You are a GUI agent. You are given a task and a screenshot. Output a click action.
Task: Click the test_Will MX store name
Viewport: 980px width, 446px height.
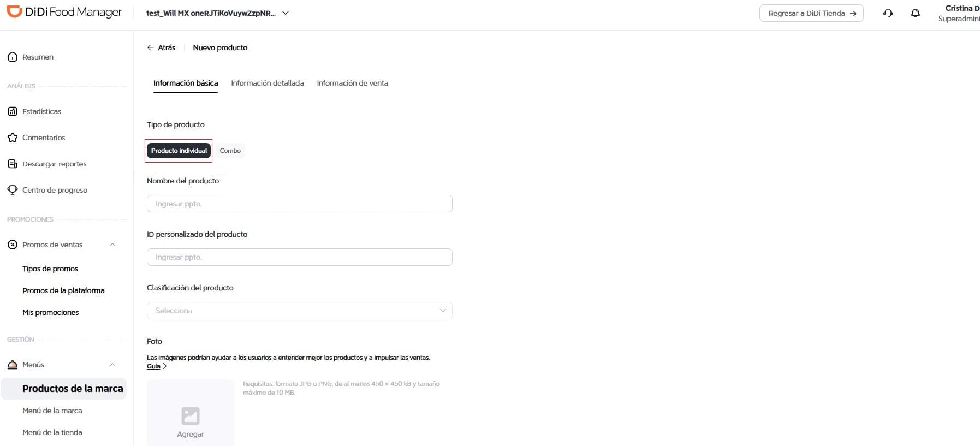click(x=211, y=13)
